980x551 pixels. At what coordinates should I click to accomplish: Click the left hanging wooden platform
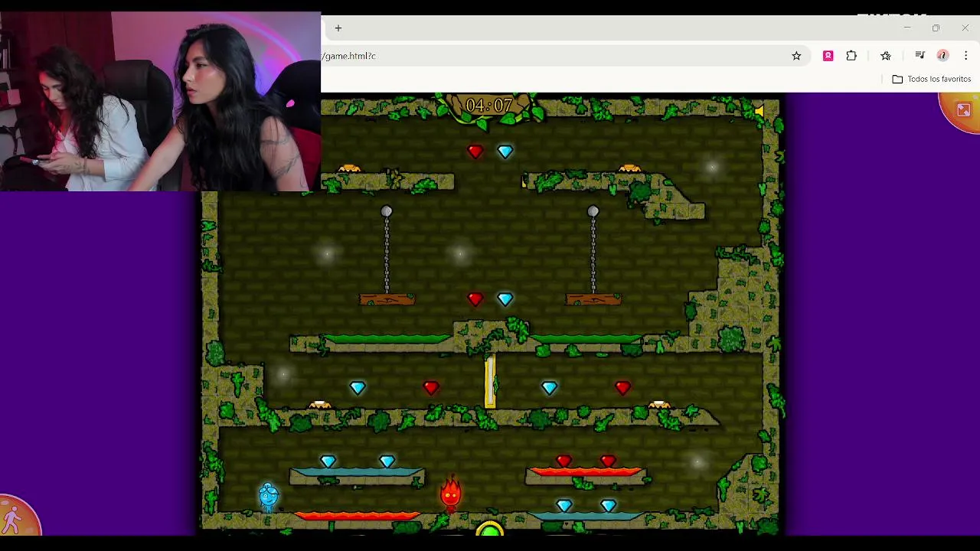[x=387, y=300]
